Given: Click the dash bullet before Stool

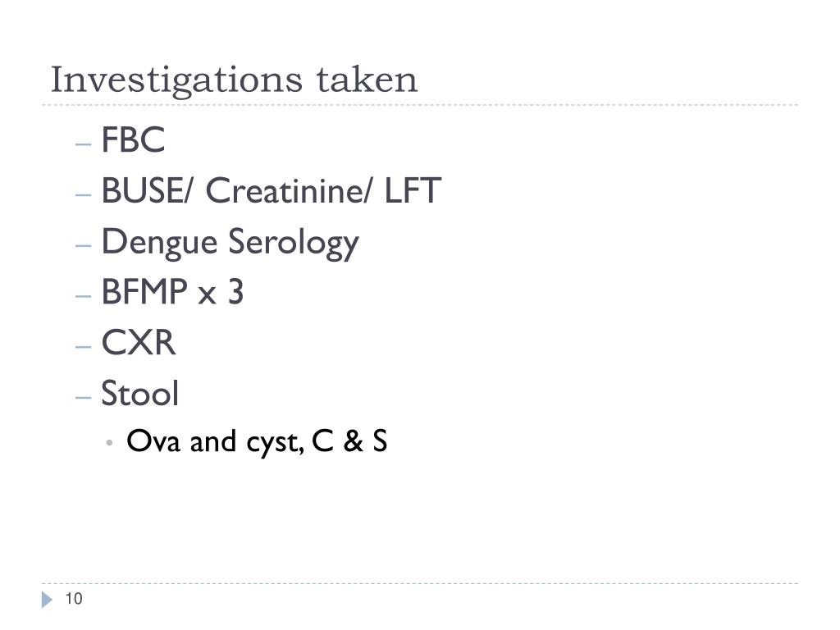Looking at the screenshot, I should [x=83, y=397].
